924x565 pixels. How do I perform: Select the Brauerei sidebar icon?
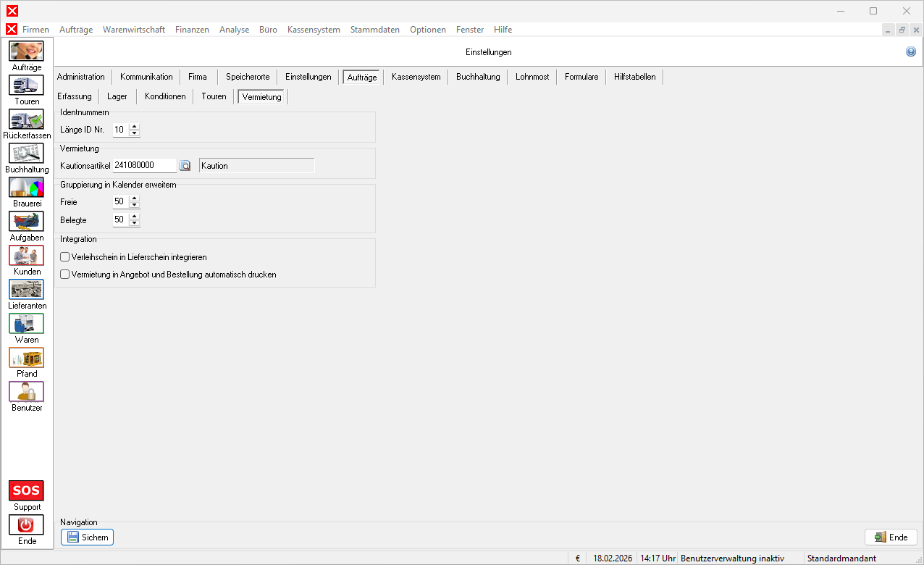tap(26, 188)
